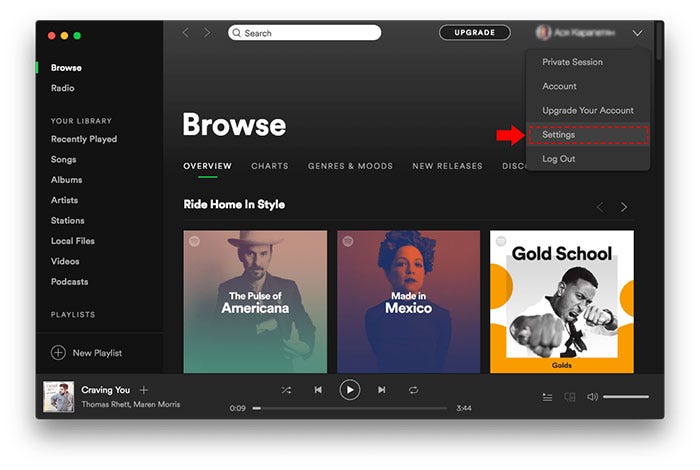Screen dimensions: 700x470
Task: Skip to previous track
Action: [x=318, y=390]
